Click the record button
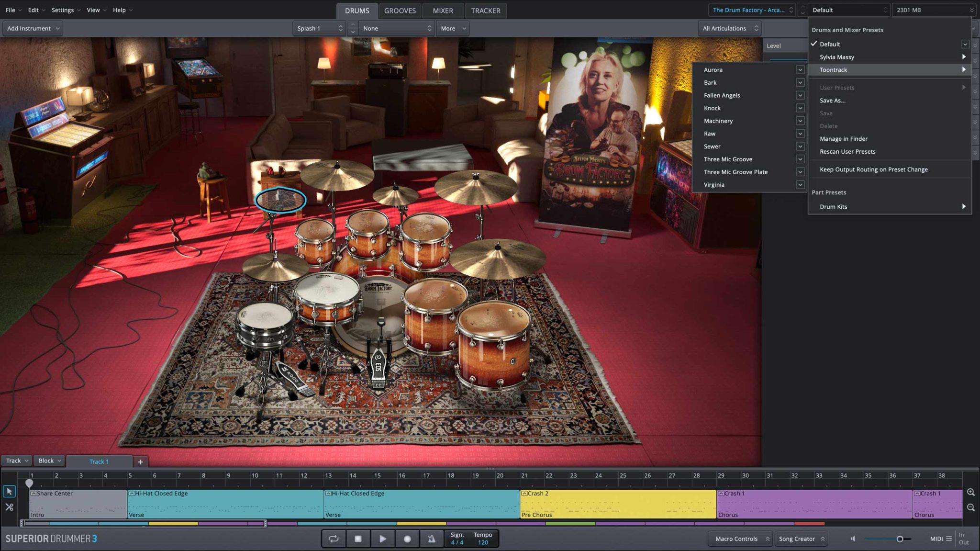 pyautogui.click(x=407, y=539)
